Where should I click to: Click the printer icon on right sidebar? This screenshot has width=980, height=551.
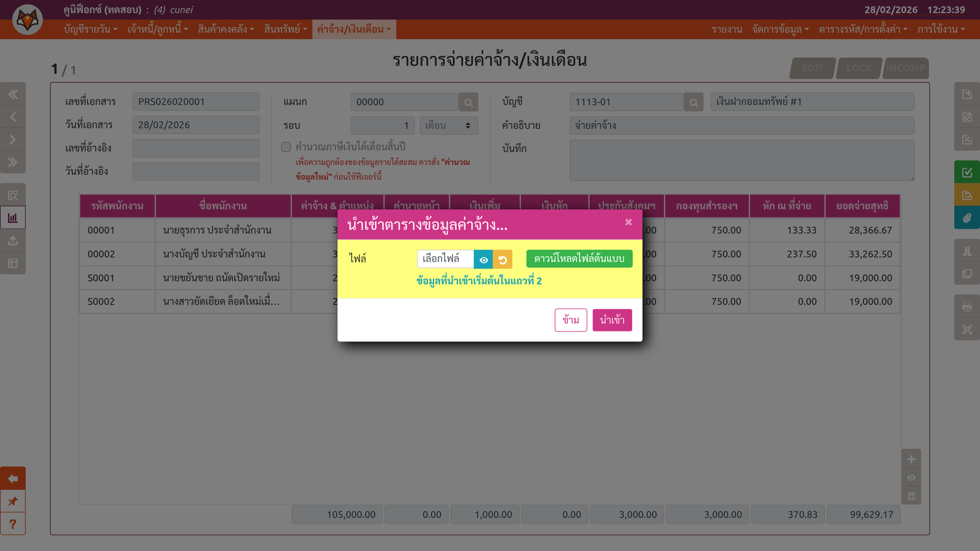tap(967, 306)
